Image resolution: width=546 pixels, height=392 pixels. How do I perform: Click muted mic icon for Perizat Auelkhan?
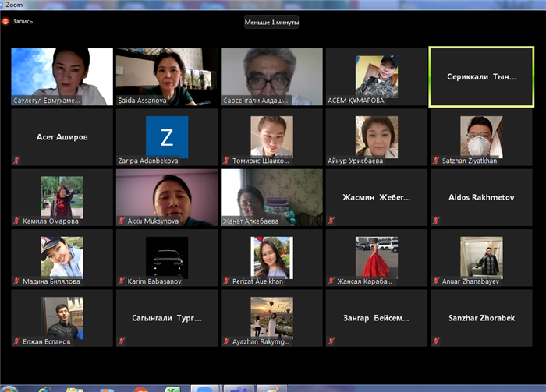(226, 281)
